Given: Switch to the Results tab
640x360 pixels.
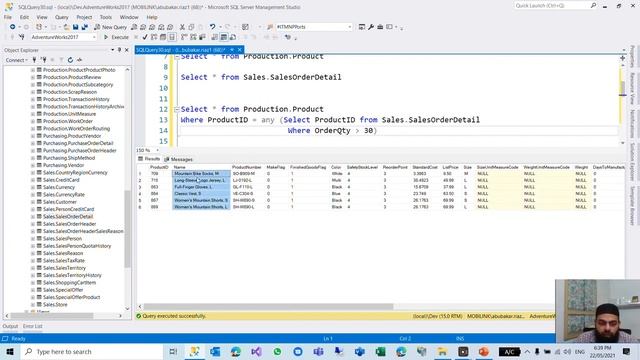Looking at the screenshot, I should (x=149, y=159).
